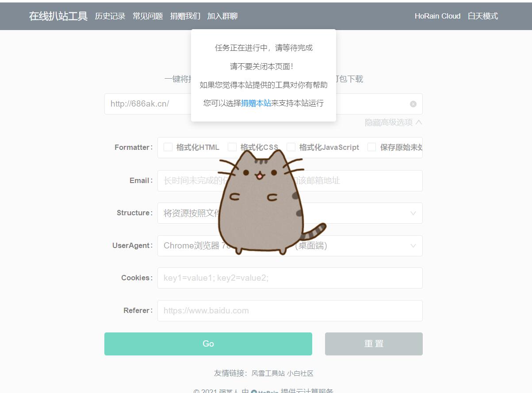
Task: Clear the URL input with the X icon
Action: click(x=413, y=104)
